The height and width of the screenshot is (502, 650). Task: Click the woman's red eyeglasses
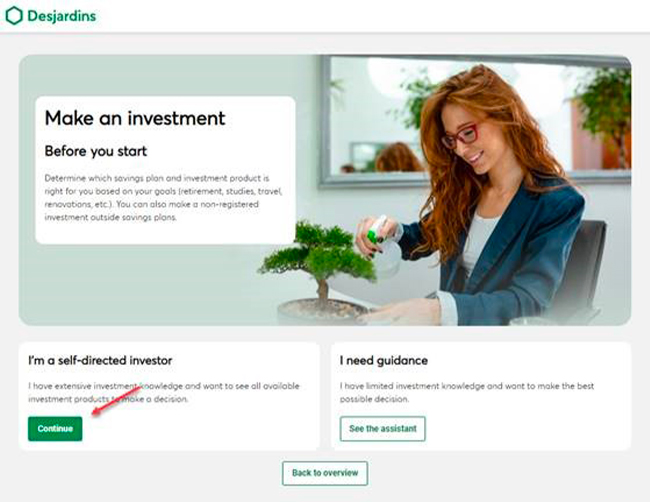pyautogui.click(x=460, y=136)
